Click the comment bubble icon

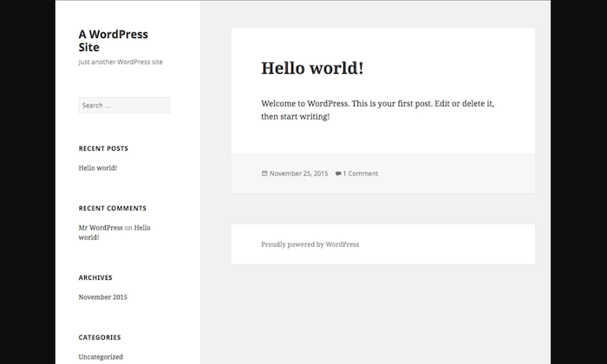coord(338,173)
